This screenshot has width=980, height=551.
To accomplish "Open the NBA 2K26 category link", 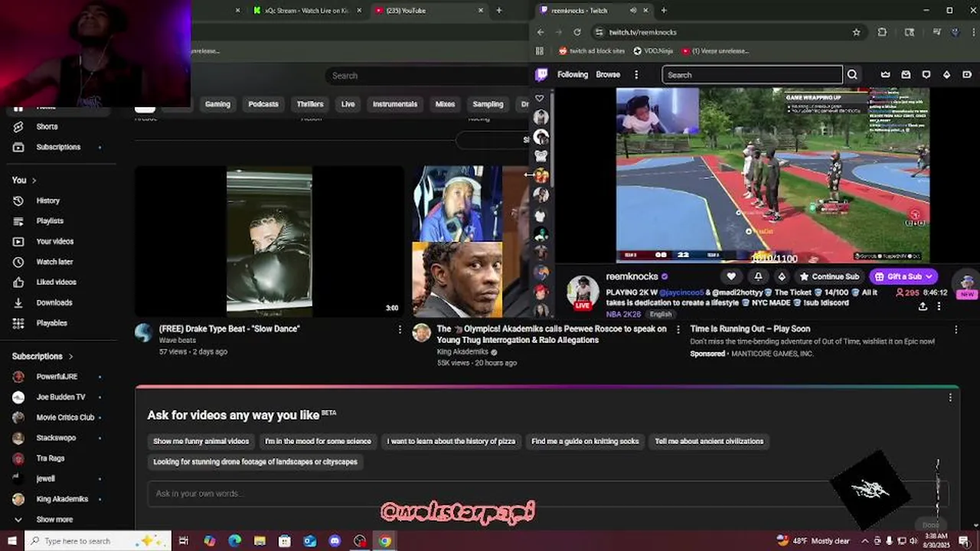I will pyautogui.click(x=623, y=315).
